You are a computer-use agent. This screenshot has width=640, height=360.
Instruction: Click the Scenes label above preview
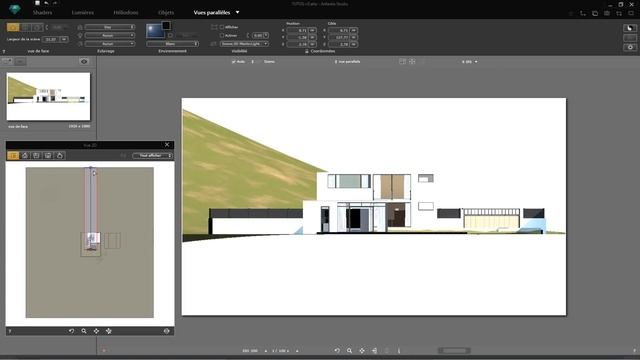pyautogui.click(x=269, y=62)
